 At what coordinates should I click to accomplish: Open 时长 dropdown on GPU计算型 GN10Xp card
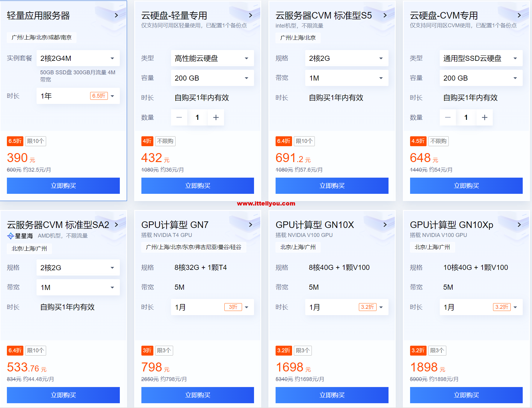click(481, 307)
